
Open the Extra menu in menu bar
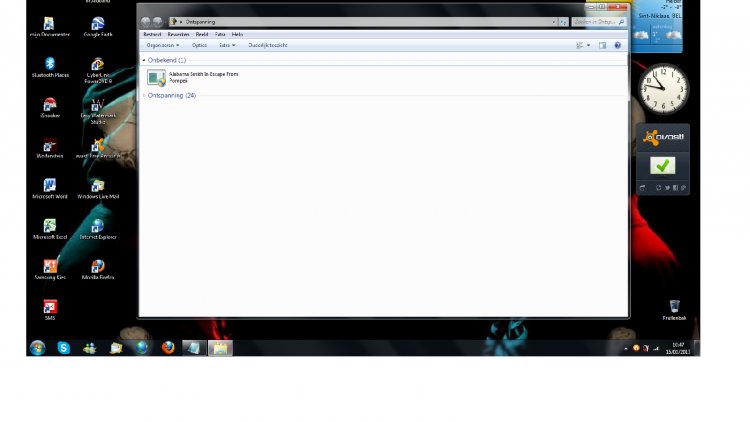tap(220, 34)
